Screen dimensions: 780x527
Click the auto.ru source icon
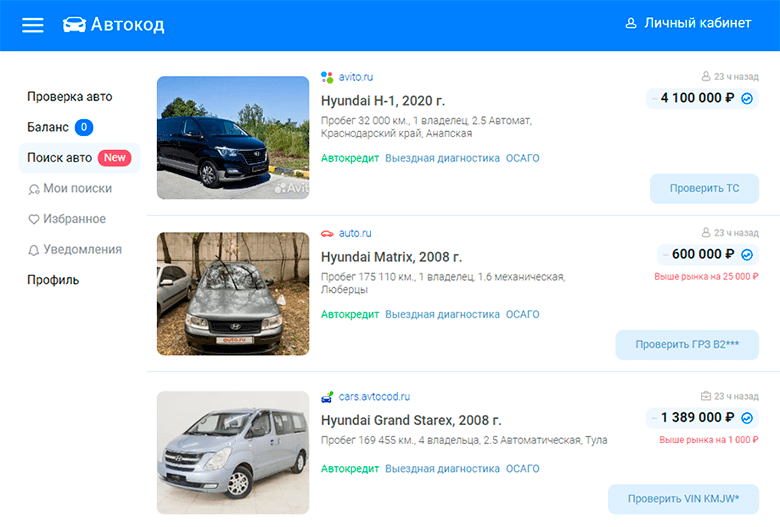(x=327, y=233)
